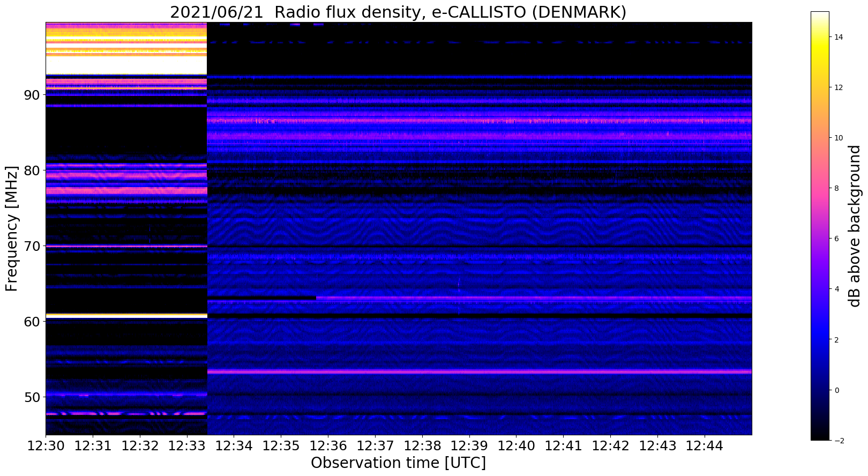The width and height of the screenshot is (868, 476).
Task: Click the 70 MHz frequency tick label
Action: click(x=32, y=246)
